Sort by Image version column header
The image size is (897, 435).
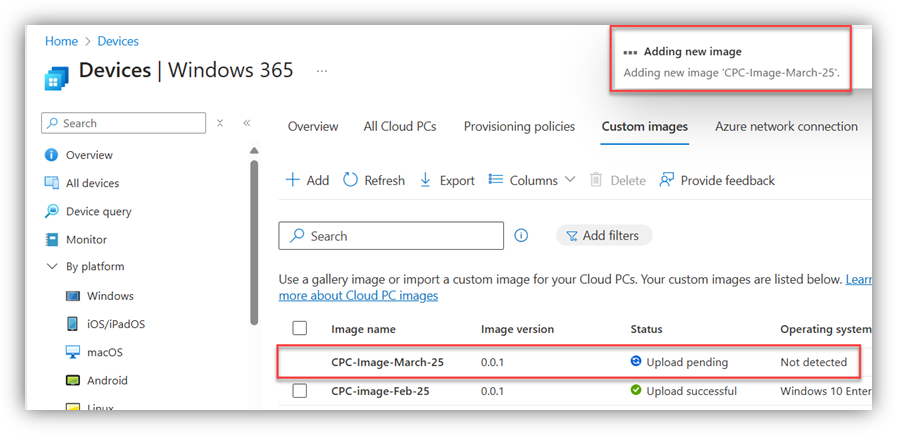[517, 329]
